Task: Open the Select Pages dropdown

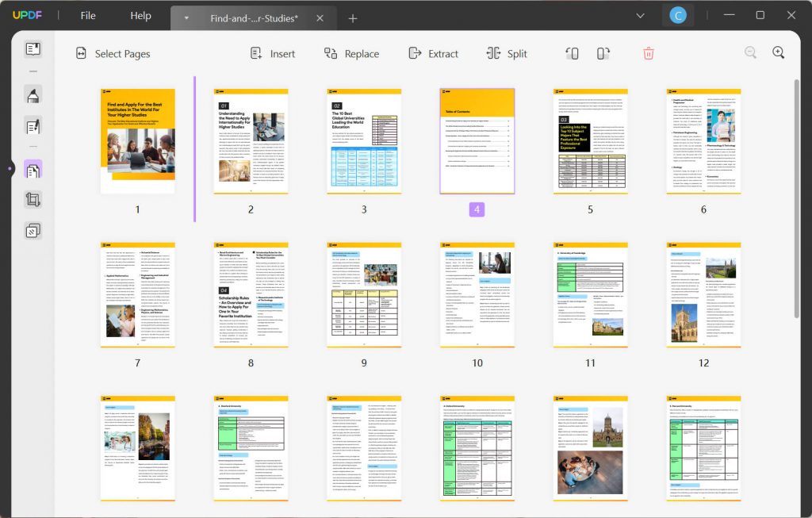Action: point(113,53)
